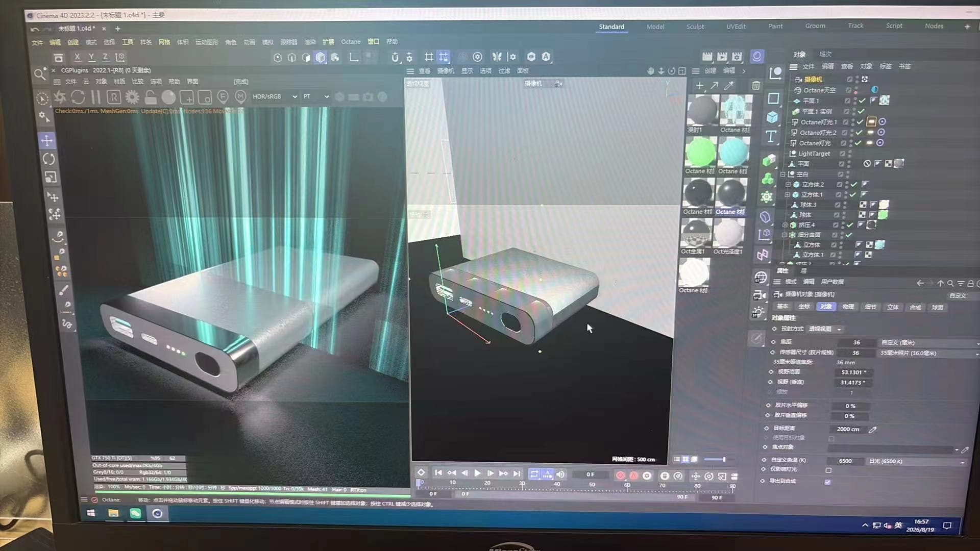Go to timeline start button
This screenshot has width=980, height=551.
(x=438, y=473)
